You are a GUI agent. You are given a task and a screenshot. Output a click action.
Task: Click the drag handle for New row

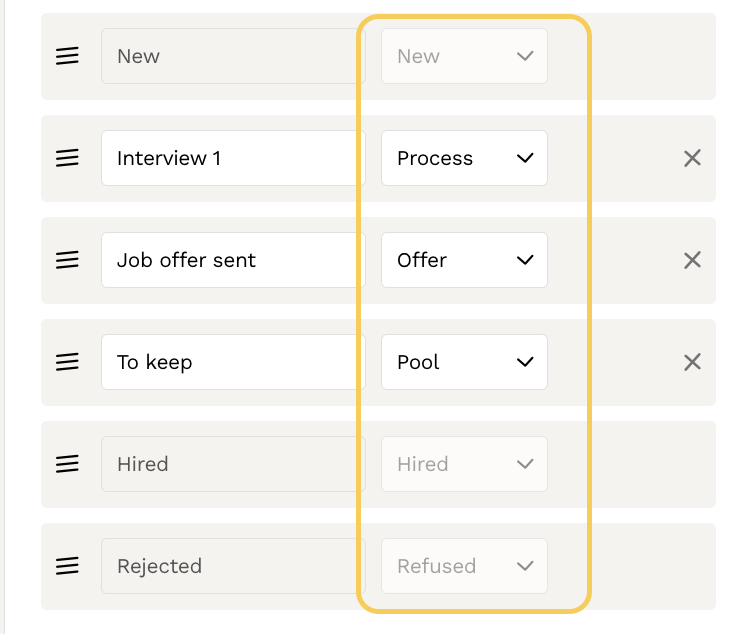pos(67,56)
